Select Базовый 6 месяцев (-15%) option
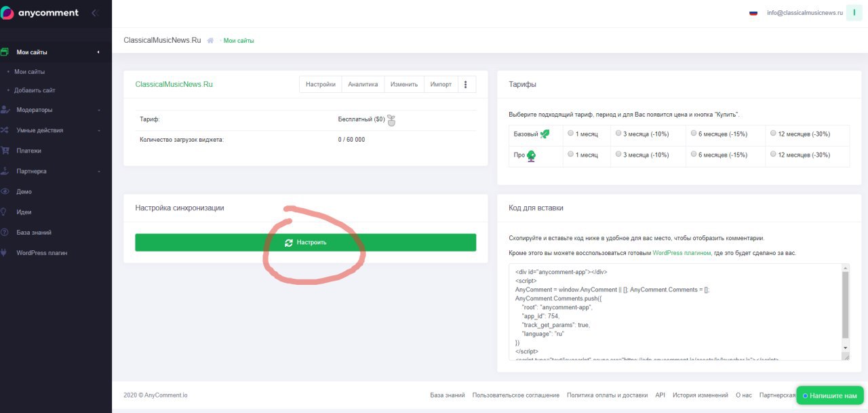 point(694,134)
